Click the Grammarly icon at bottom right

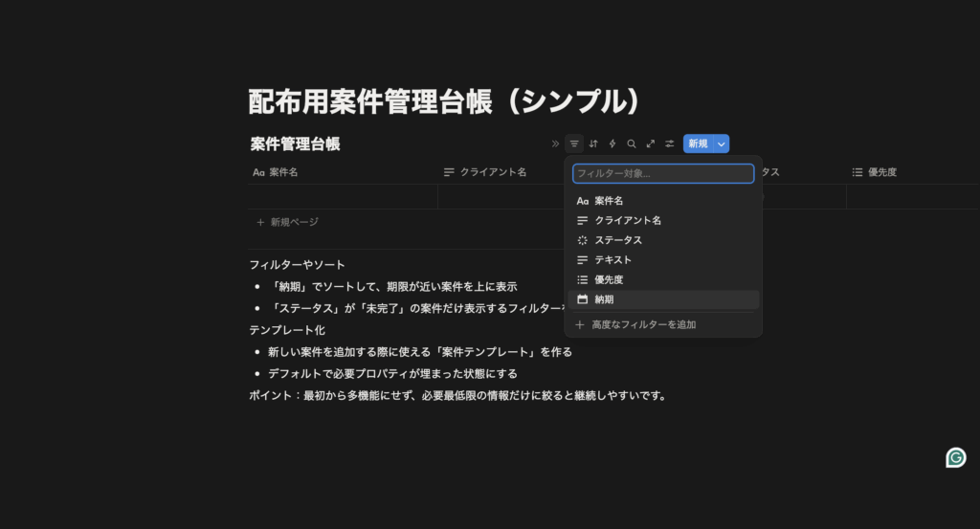click(x=955, y=457)
